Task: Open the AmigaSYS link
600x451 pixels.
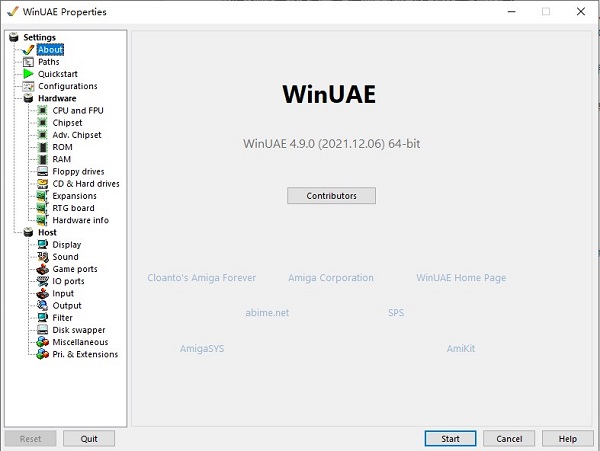Action: click(202, 348)
